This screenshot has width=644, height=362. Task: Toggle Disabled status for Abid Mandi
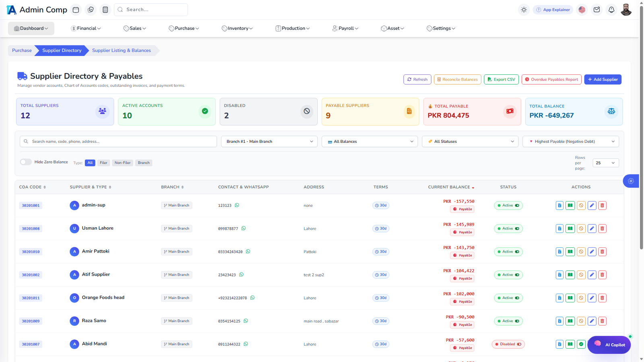pos(508,344)
